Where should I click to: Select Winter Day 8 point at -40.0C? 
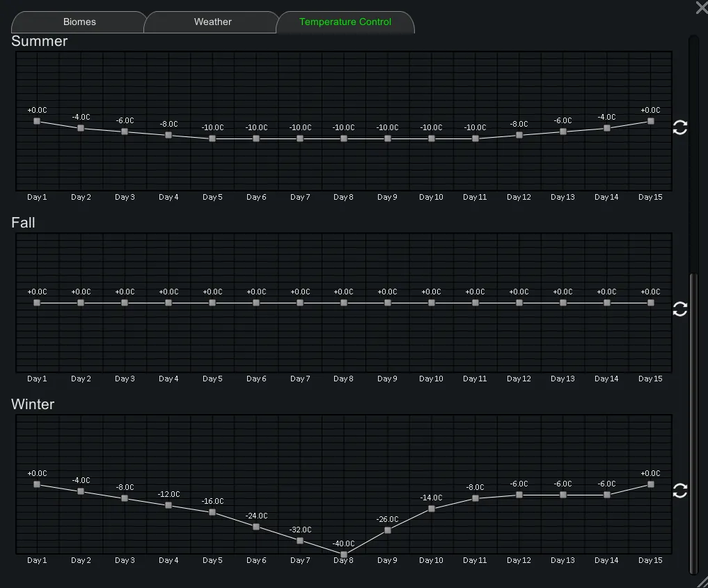coord(344,555)
